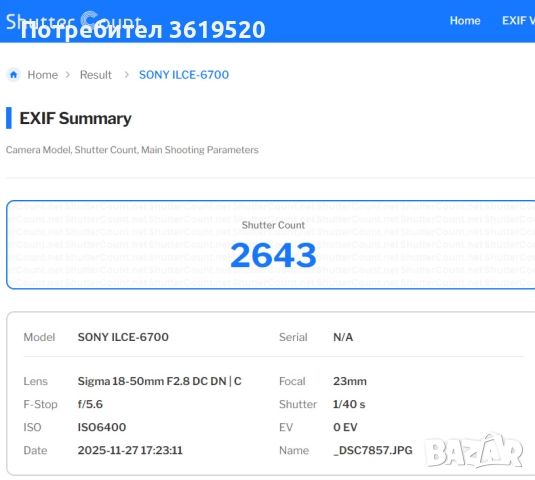
Task: Click the lens value Sigma 18-50mm F2.8 DC DN | C
Action: point(160,381)
